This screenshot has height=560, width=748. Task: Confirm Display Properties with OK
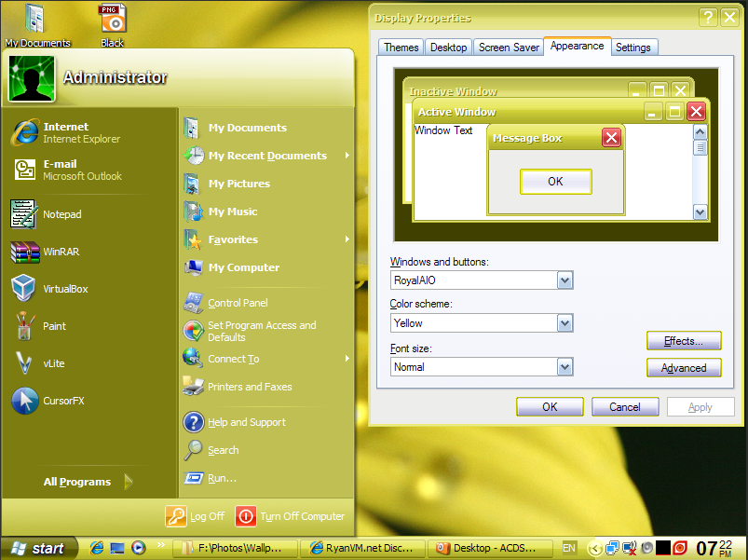pyautogui.click(x=550, y=407)
